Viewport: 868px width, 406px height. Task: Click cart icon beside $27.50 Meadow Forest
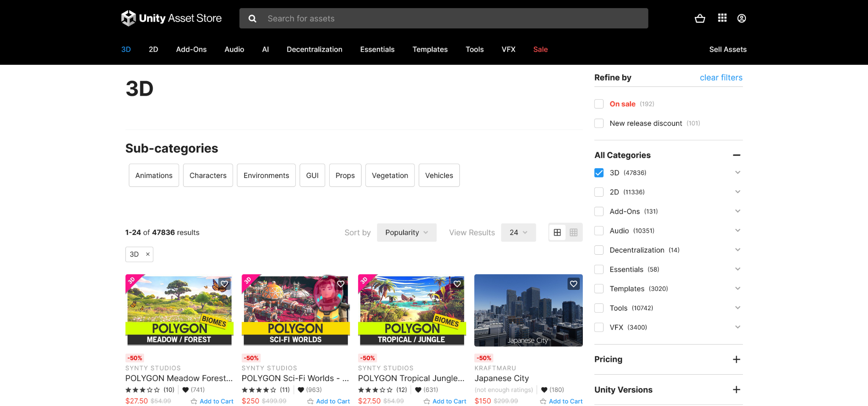coord(194,401)
